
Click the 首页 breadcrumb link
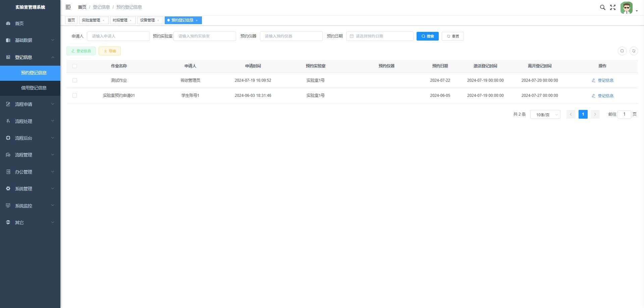click(82, 7)
